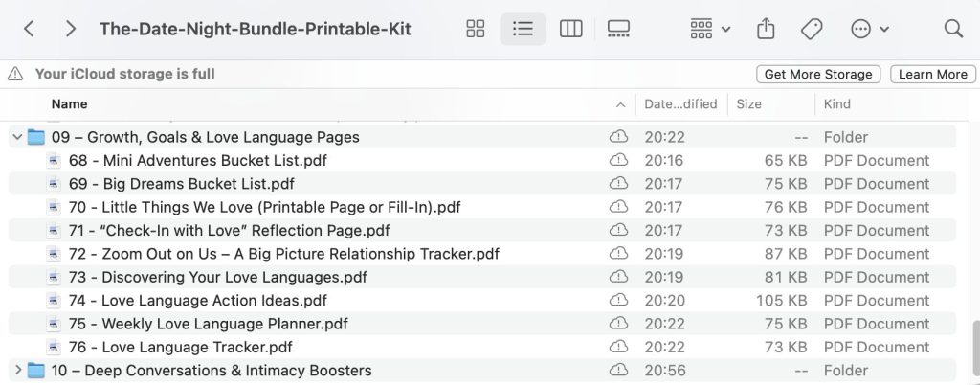Click 'Your iCloud storage is full' message

pyautogui.click(x=124, y=74)
